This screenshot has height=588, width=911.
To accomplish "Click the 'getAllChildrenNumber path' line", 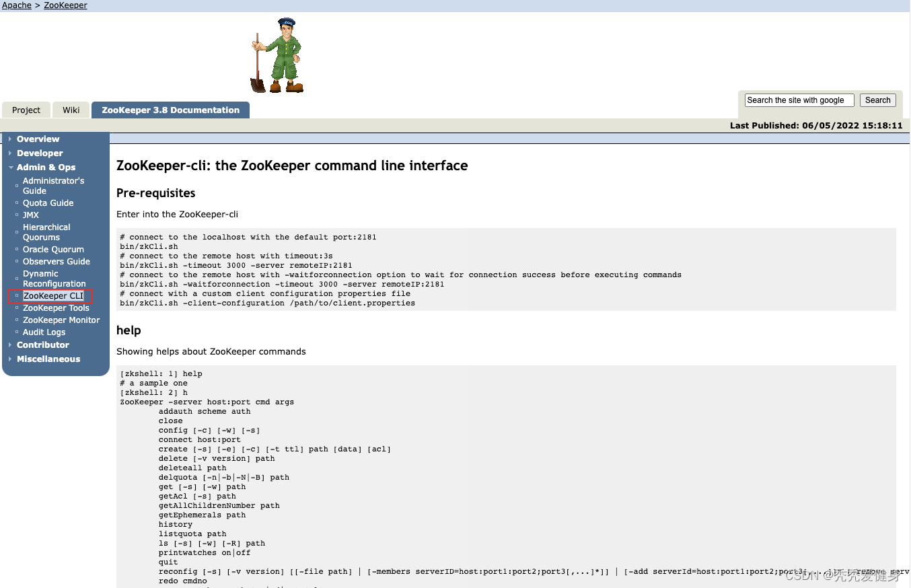I will point(219,506).
